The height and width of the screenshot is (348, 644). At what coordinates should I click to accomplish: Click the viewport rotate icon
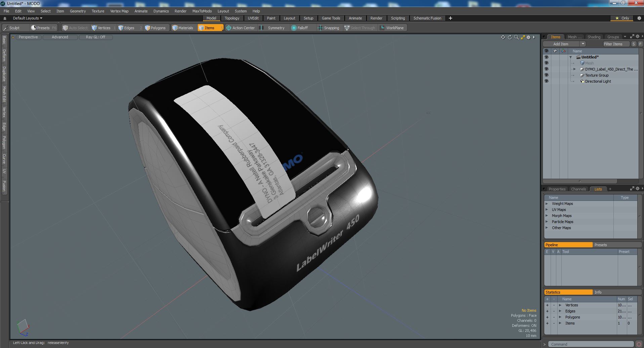[510, 37]
